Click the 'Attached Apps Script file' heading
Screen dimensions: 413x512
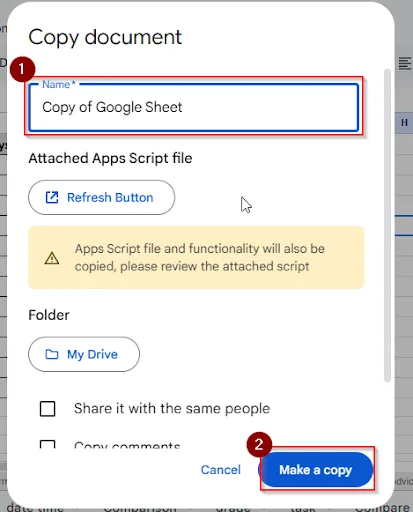click(x=110, y=158)
